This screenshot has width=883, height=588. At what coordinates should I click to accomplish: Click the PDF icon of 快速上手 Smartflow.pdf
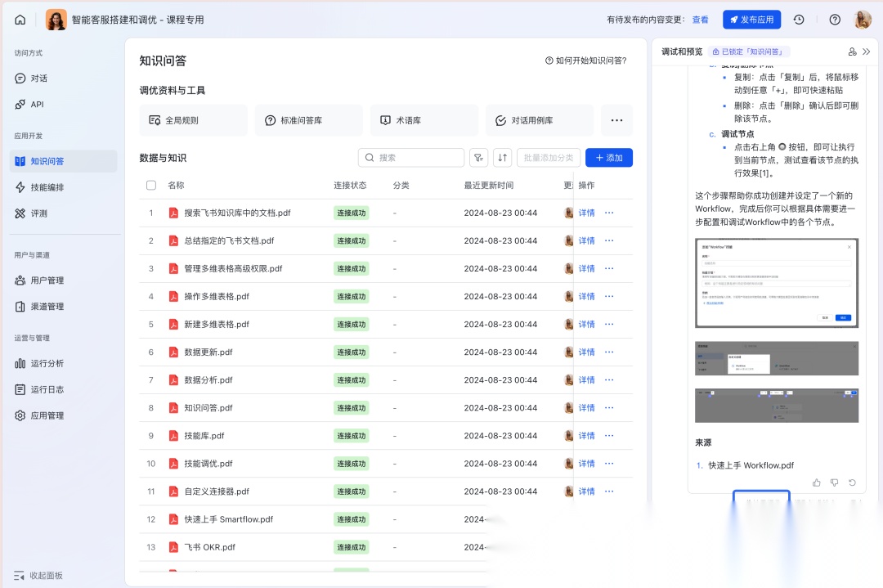coord(173,519)
